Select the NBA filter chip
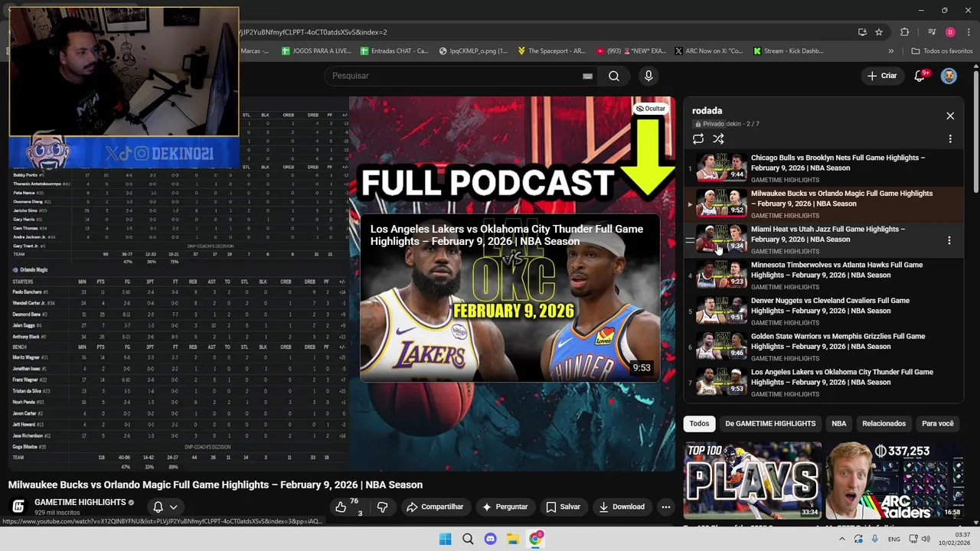 click(x=839, y=423)
